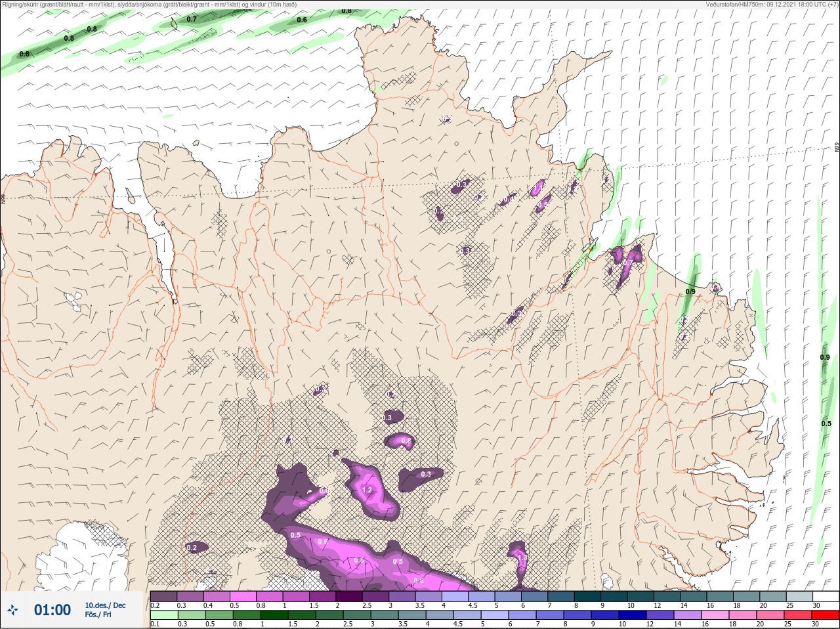Image resolution: width=840 pixels, height=629 pixels.
Task: Pick the bright pink 0.5–0.8 snow legend swatch
Action: pyautogui.click(x=243, y=596)
